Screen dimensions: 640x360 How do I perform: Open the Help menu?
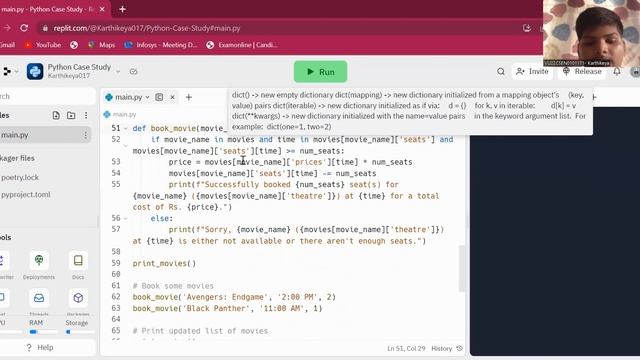[x=40, y=347]
